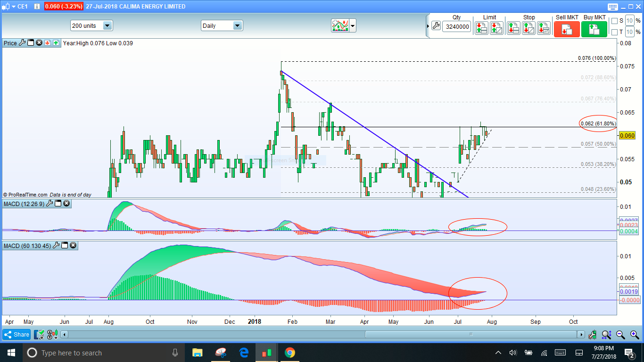The image size is (644, 362).
Task: Click the horizontal scrollbar thumb
Action: click(471, 335)
